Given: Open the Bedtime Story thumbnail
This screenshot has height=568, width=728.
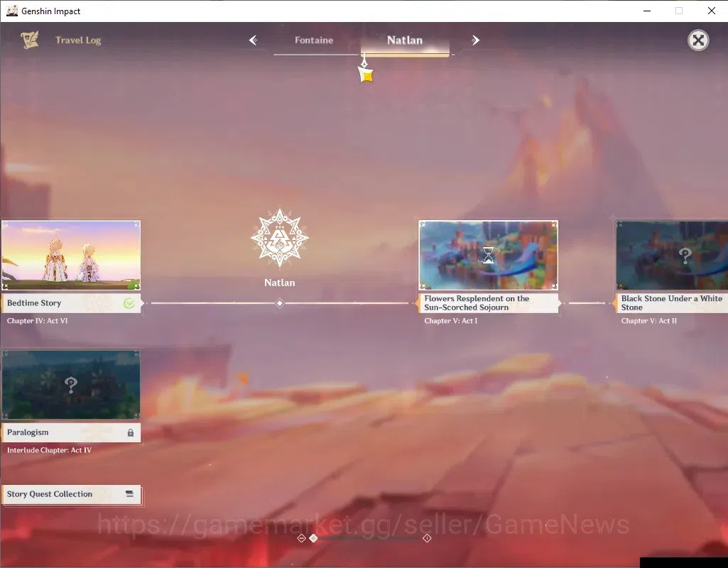Looking at the screenshot, I should coord(70,255).
